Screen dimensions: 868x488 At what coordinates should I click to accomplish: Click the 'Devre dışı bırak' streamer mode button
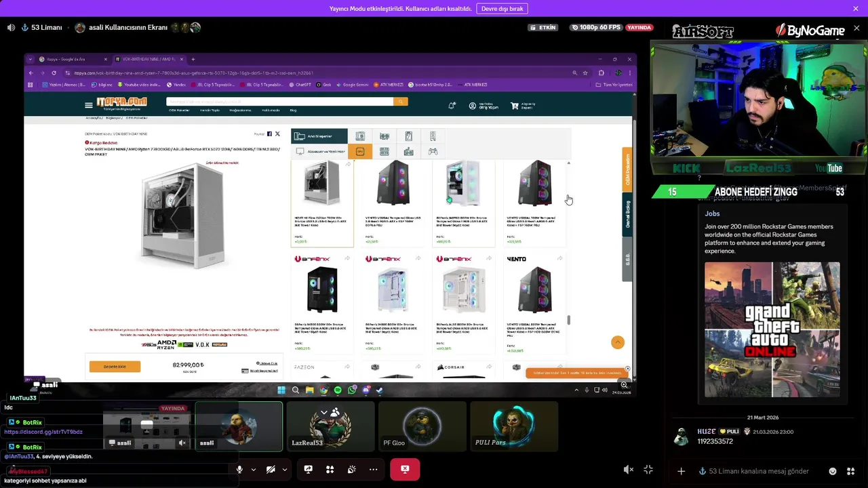click(502, 9)
